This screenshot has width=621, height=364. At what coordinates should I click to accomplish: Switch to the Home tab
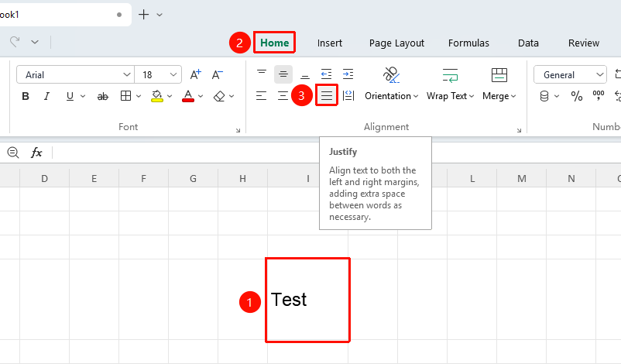coord(274,43)
